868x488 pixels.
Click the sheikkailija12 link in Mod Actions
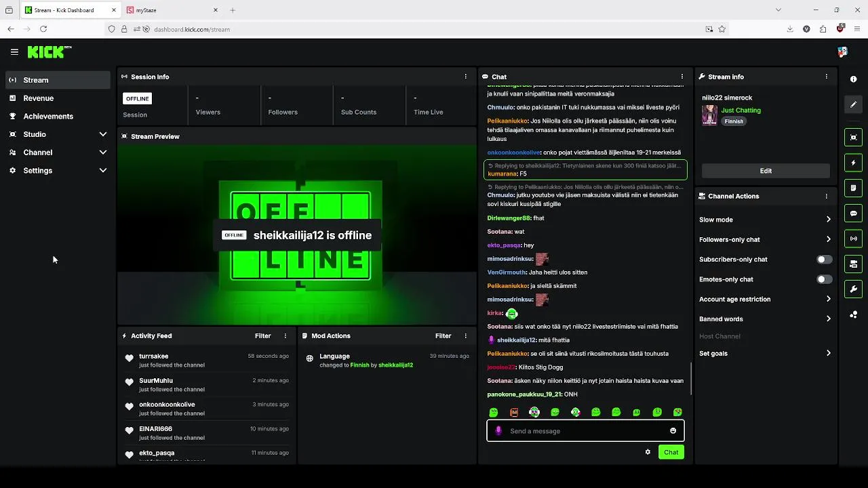click(x=395, y=365)
